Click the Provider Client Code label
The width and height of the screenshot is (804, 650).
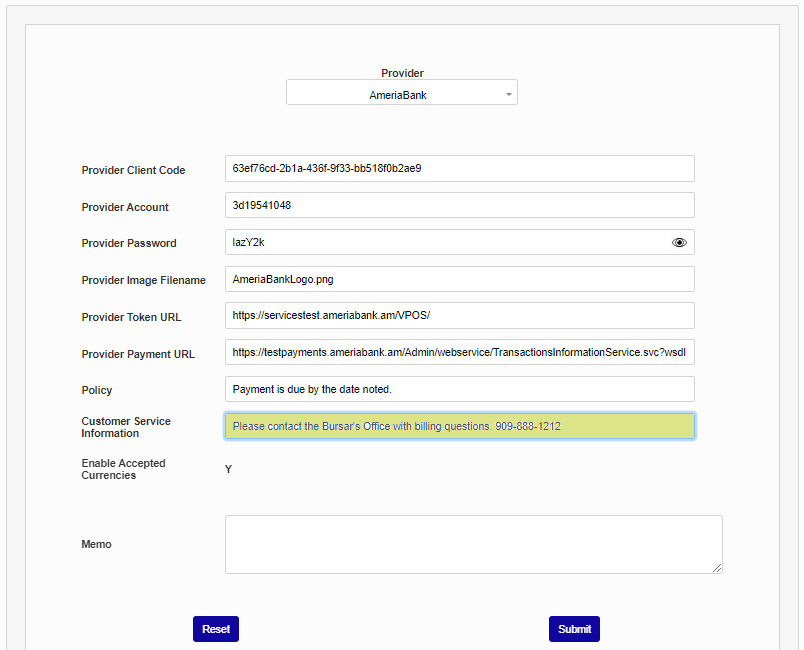coord(133,170)
